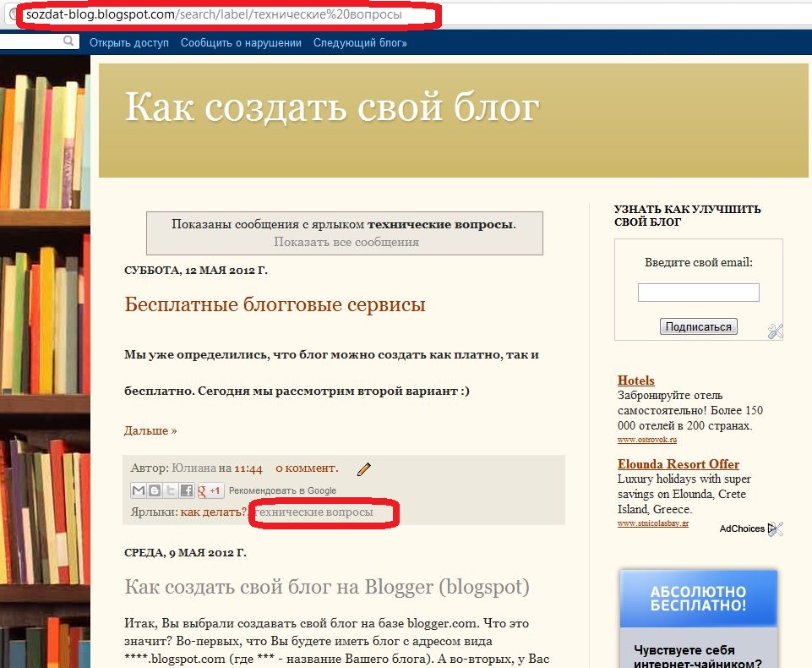This screenshot has height=668, width=812.
Task: Click text 'Введите свой email:'
Action: click(698, 262)
